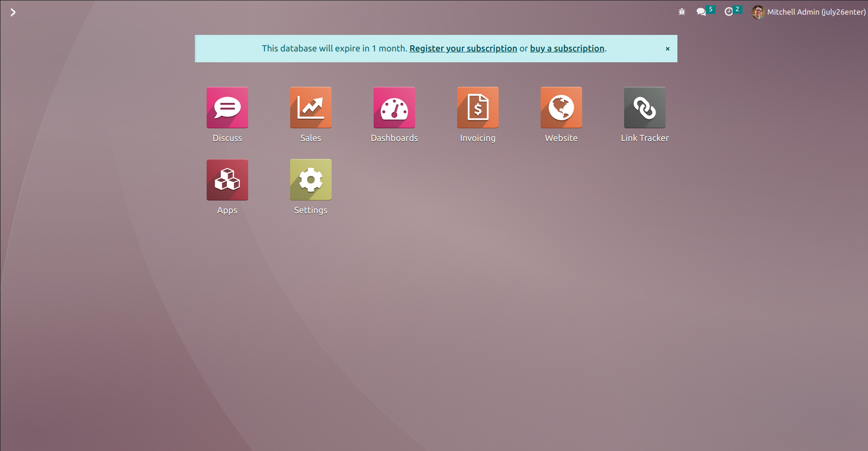Click the 'This database will expire in 1 month.' text
Image resolution: width=868 pixels, height=451 pixels.
[334, 49]
